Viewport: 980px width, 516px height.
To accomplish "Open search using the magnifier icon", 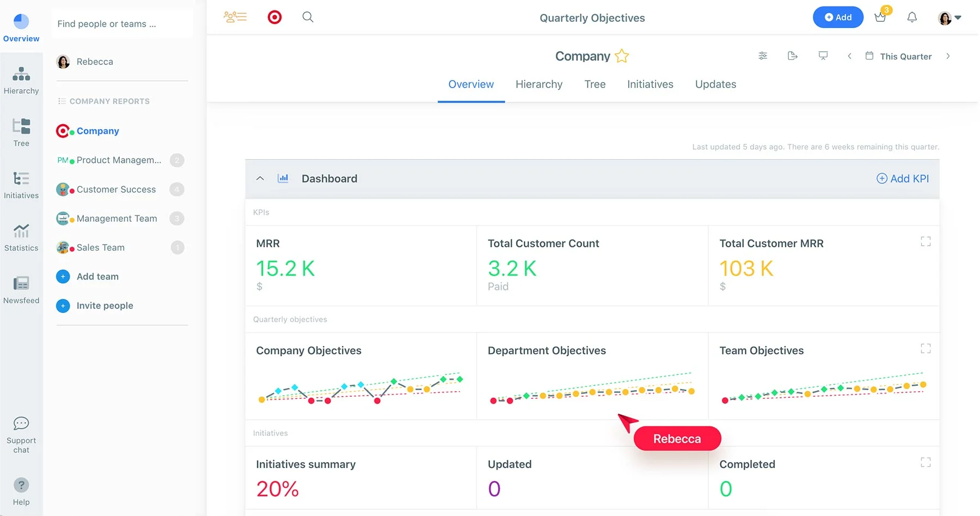I will 308,17.
